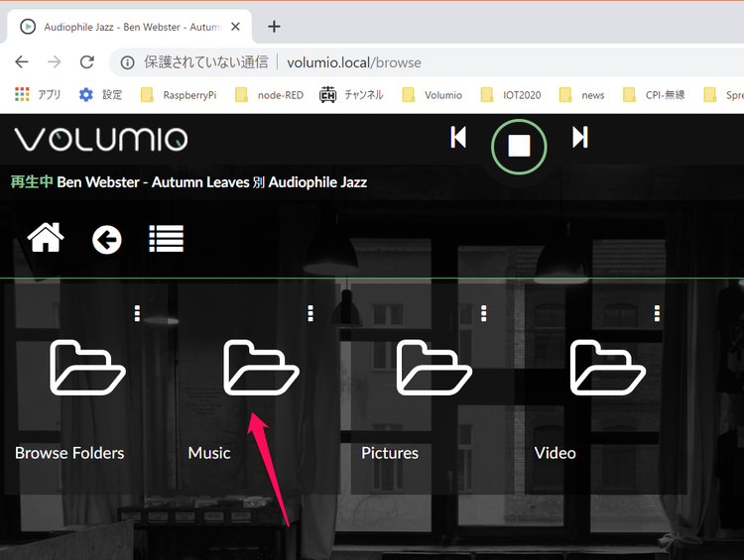
Task: Go back with the circular arrow icon
Action: [x=106, y=239]
